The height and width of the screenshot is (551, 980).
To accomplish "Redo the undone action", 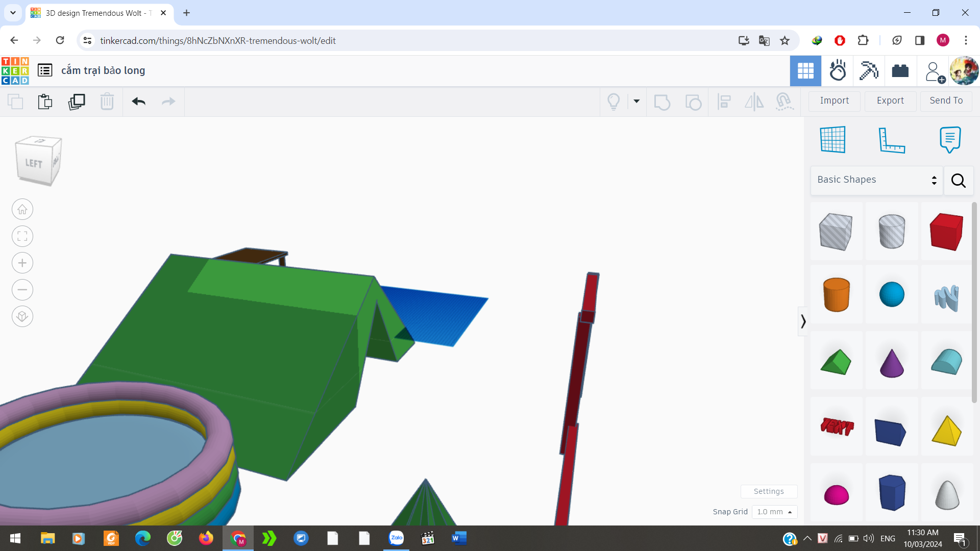I will click(168, 102).
